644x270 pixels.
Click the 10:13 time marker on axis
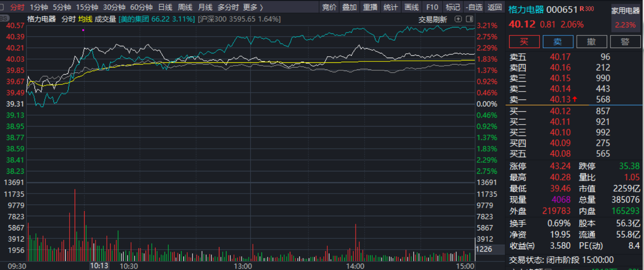[x=99, y=266]
